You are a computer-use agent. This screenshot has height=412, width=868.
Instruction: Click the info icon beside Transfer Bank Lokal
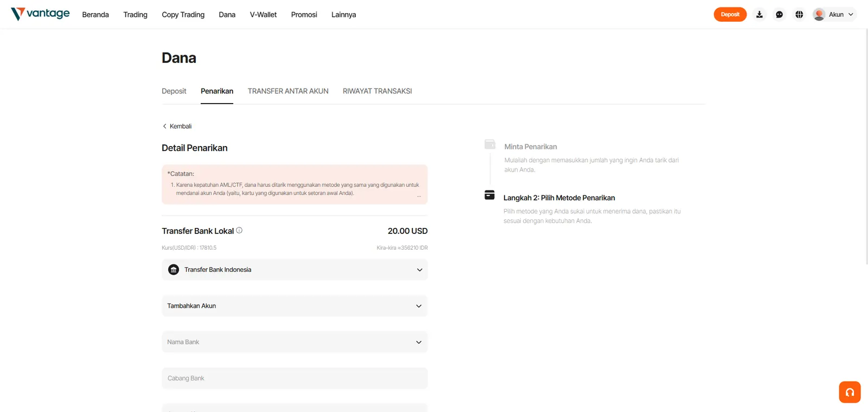pos(239,230)
